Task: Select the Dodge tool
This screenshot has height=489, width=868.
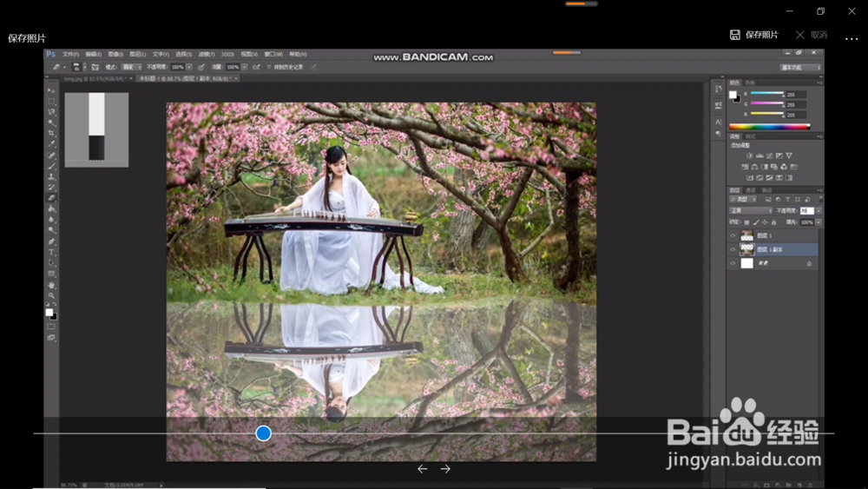Action: pos(51,230)
